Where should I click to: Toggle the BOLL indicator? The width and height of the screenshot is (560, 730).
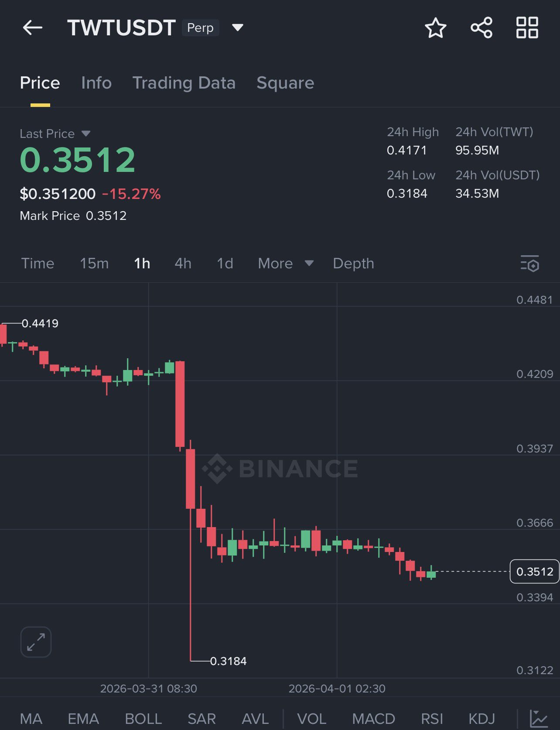click(143, 719)
